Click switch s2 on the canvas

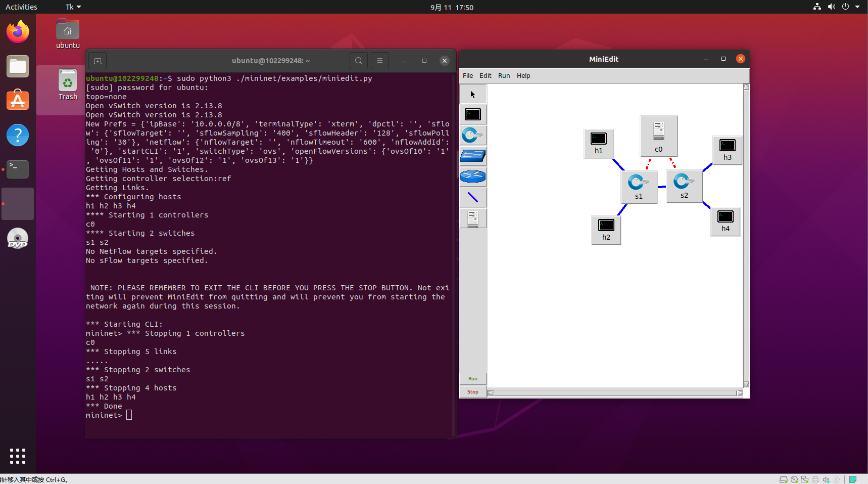(x=685, y=186)
